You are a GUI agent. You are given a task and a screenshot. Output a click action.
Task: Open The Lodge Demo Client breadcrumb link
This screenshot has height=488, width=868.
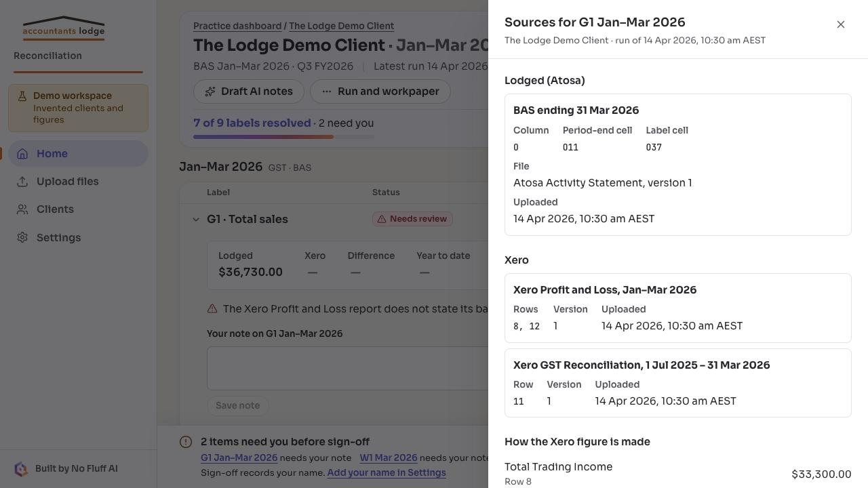(x=342, y=26)
